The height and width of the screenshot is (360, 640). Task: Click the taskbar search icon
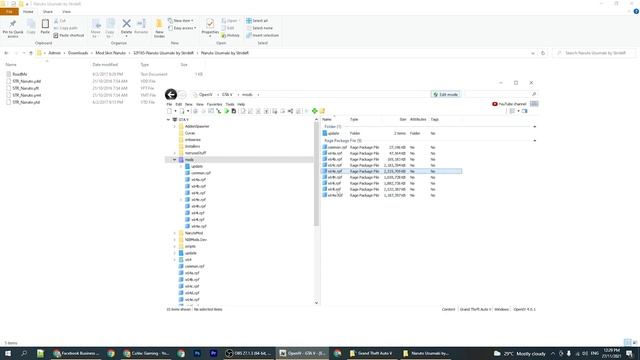(x=24, y=353)
